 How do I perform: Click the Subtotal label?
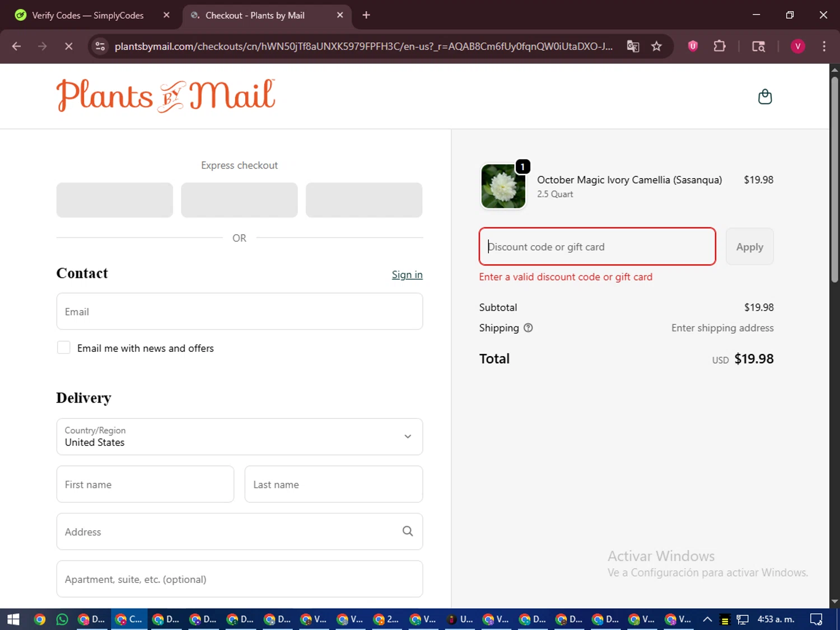(x=498, y=307)
